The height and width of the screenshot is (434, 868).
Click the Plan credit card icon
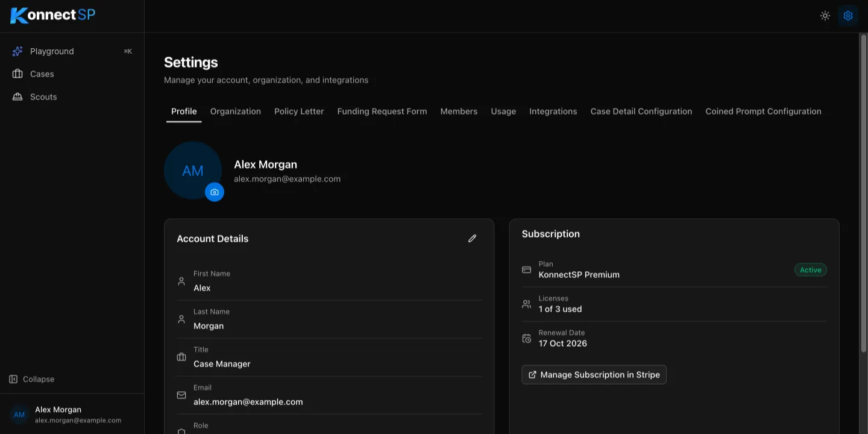[x=527, y=270]
